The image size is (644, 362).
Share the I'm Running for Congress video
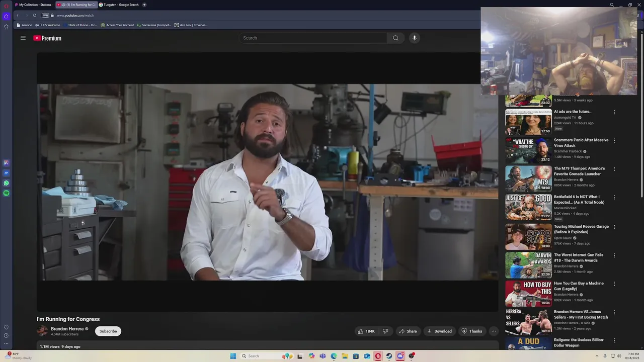(x=408, y=331)
